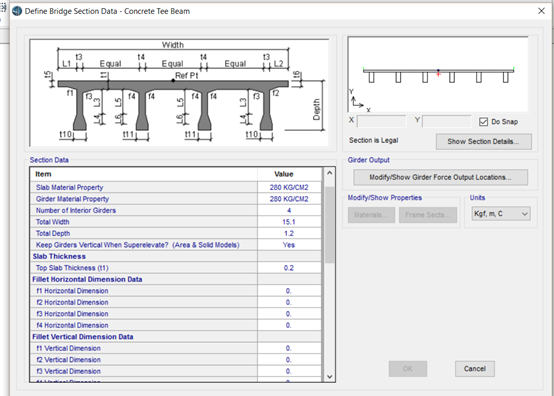554x396 pixels.
Task: Click the Show Section Details button
Action: coord(483,141)
